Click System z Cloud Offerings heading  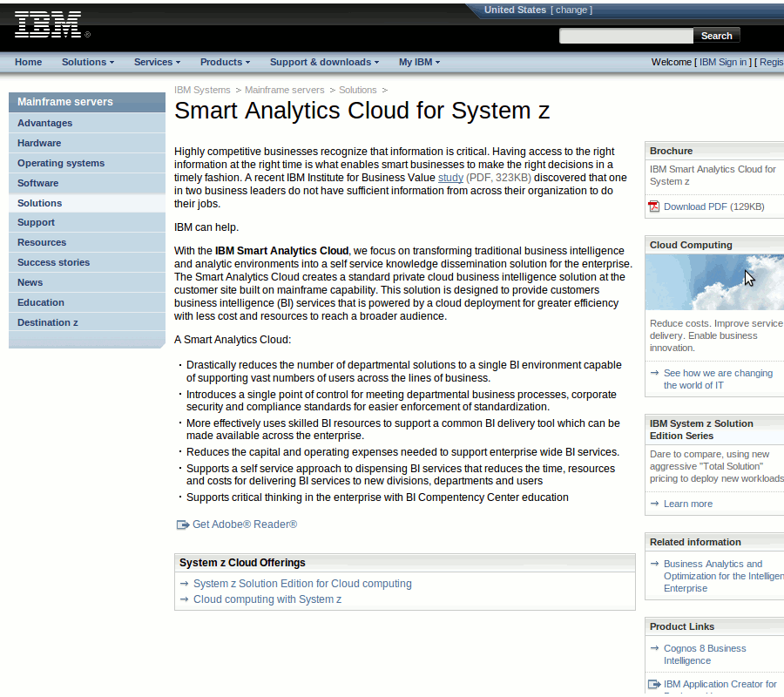[x=242, y=563]
